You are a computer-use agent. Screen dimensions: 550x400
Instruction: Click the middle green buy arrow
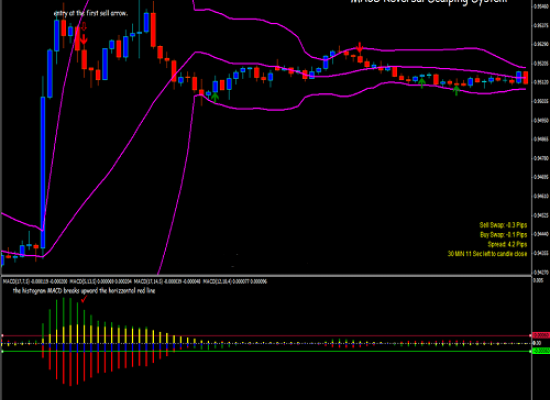(x=422, y=83)
